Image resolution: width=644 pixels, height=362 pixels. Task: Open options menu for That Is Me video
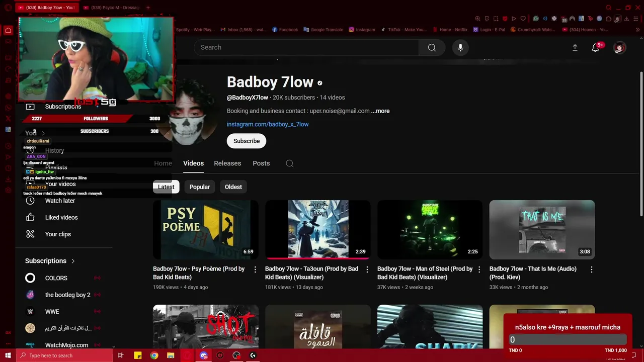pos(592,269)
